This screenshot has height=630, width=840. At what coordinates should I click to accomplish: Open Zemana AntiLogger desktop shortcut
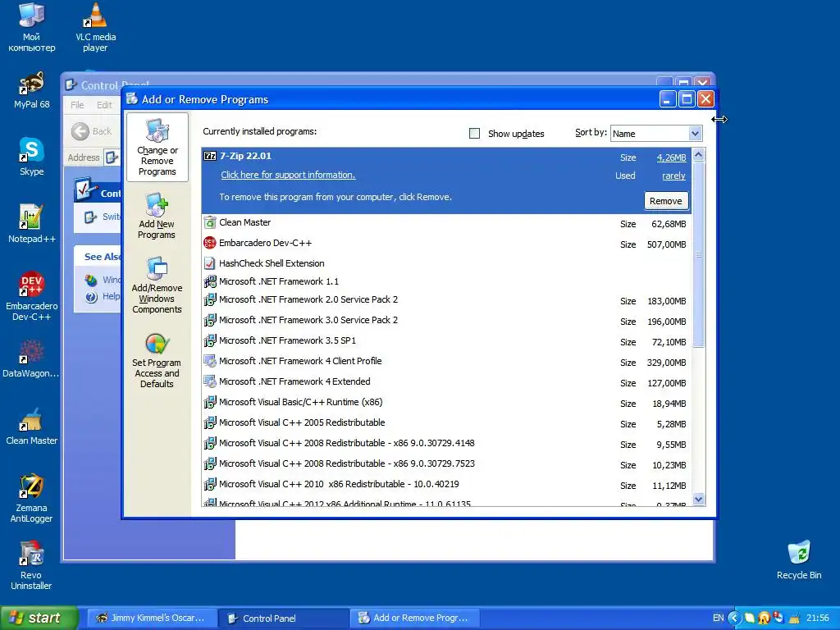pos(32,486)
